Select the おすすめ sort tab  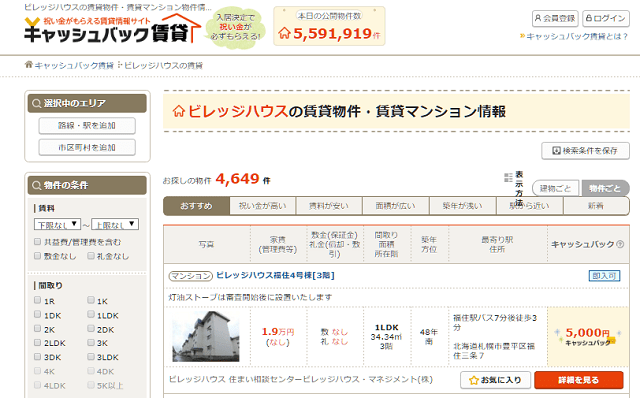[x=196, y=206]
